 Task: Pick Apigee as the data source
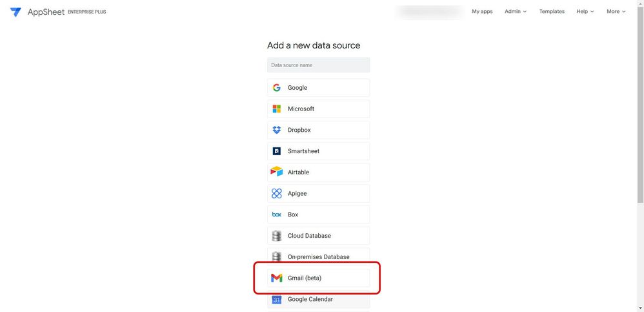pos(318,194)
